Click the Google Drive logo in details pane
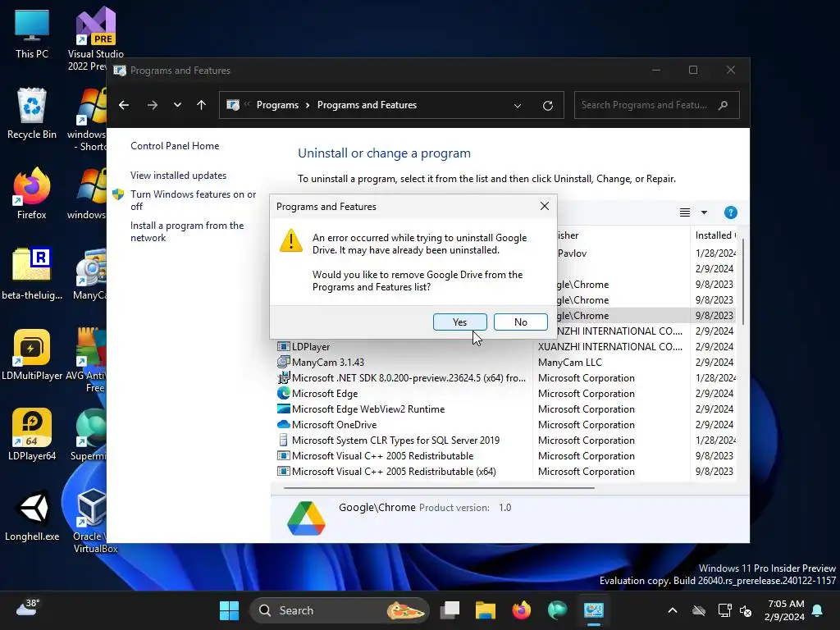 306,518
